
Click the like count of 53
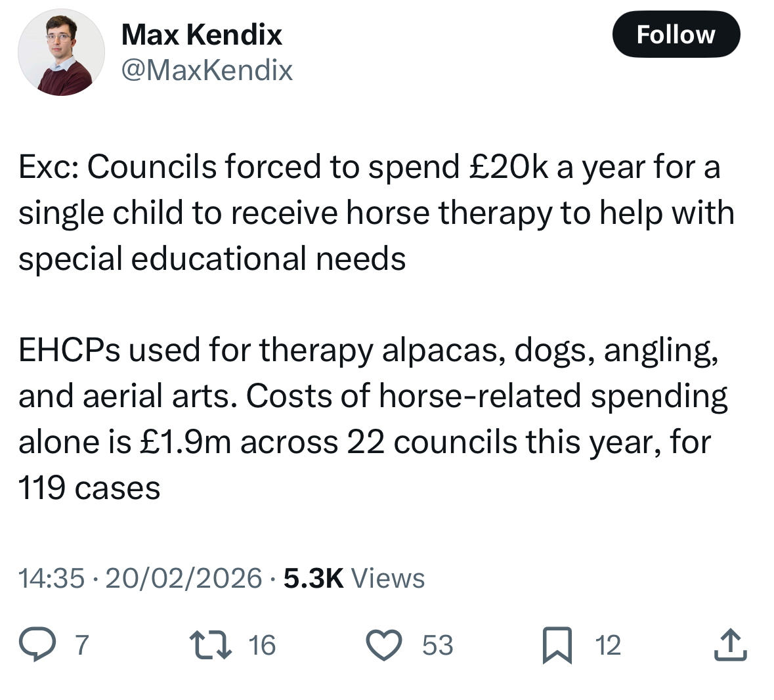[437, 645]
